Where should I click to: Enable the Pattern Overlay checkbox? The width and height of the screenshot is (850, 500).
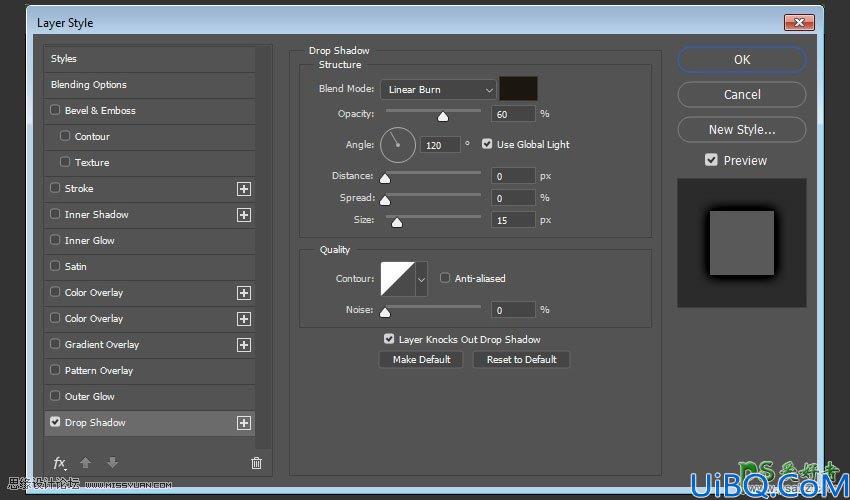55,370
